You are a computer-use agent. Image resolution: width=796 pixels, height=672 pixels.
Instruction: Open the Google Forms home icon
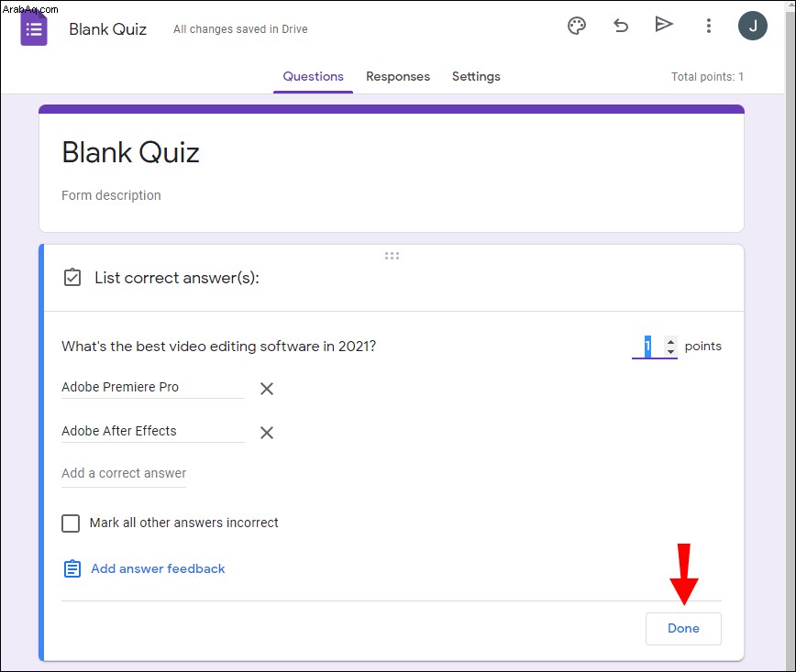tap(34, 28)
